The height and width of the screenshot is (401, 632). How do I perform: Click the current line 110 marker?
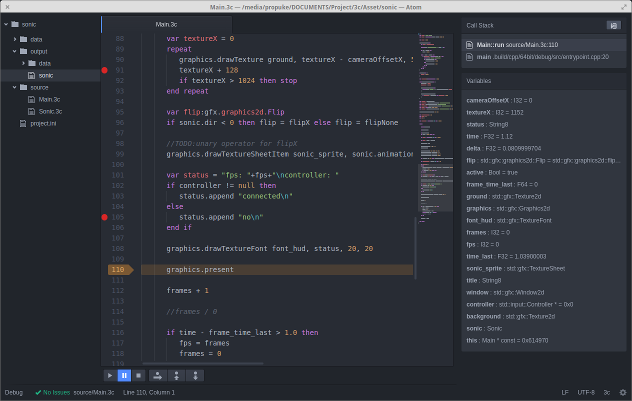tap(120, 270)
